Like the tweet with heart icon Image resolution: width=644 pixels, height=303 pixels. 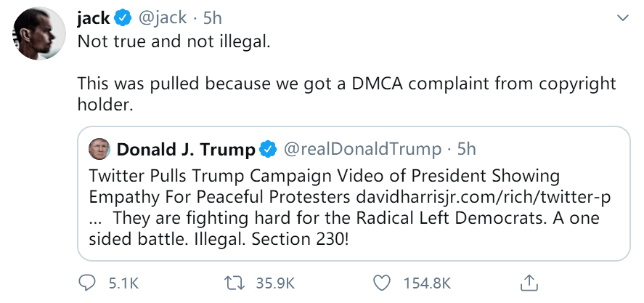380,282
